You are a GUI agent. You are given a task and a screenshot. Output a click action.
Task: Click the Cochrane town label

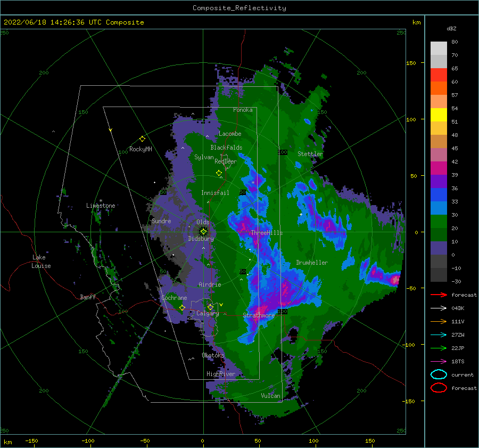click(174, 298)
